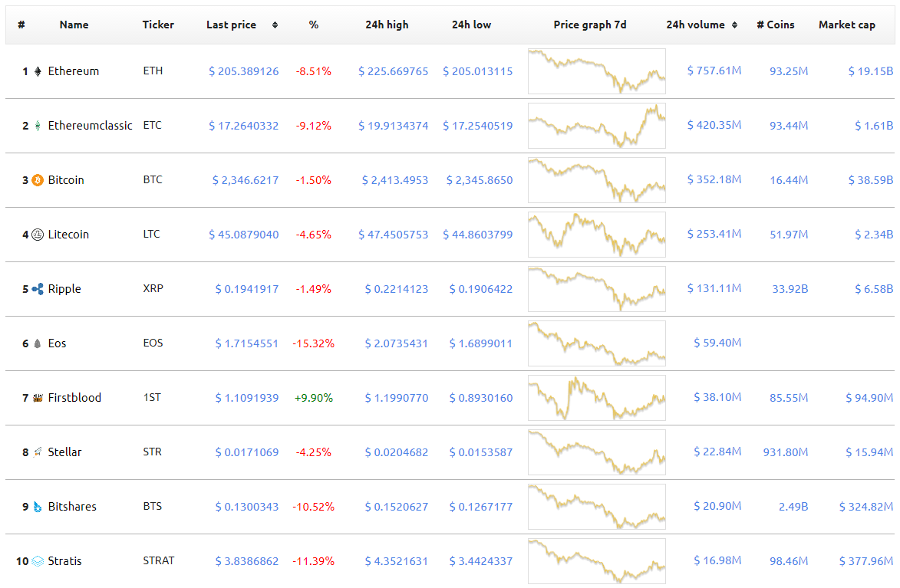Open the Ethereumclassic coin link

pos(90,126)
